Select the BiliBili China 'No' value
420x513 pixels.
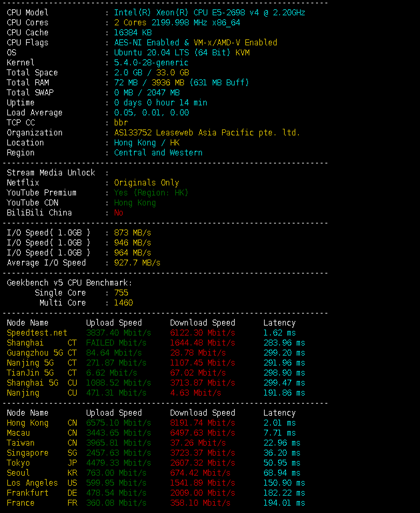click(x=119, y=213)
